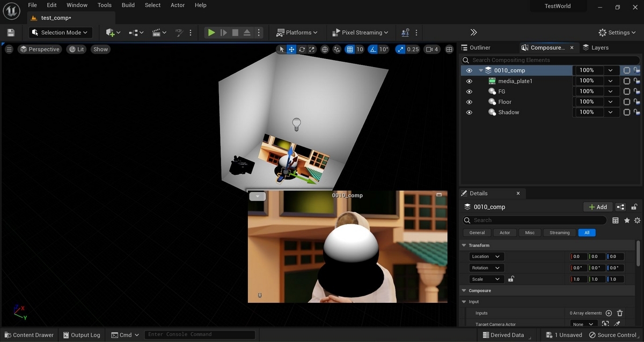This screenshot has height=342, width=644.
Task: Switch to the Layers tab
Action: [596, 48]
